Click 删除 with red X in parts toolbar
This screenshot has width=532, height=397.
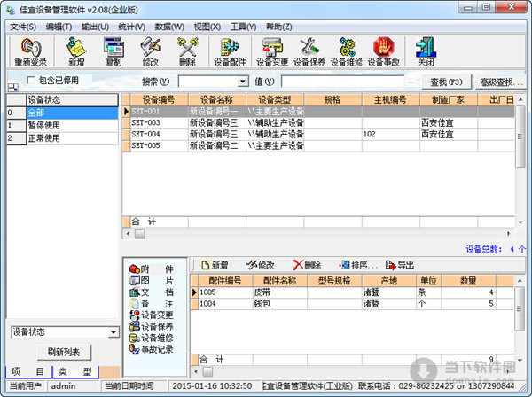click(307, 265)
